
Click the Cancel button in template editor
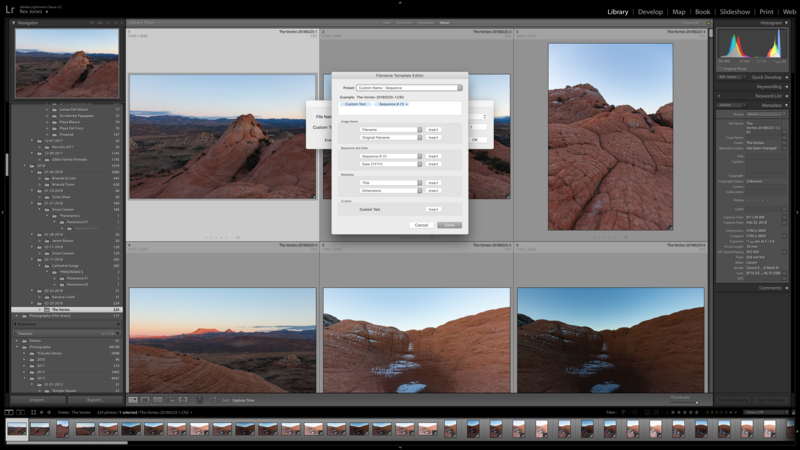pos(421,225)
